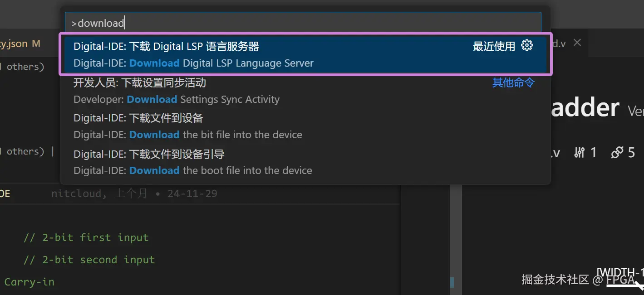Click the adder module heading

pyautogui.click(x=585, y=108)
